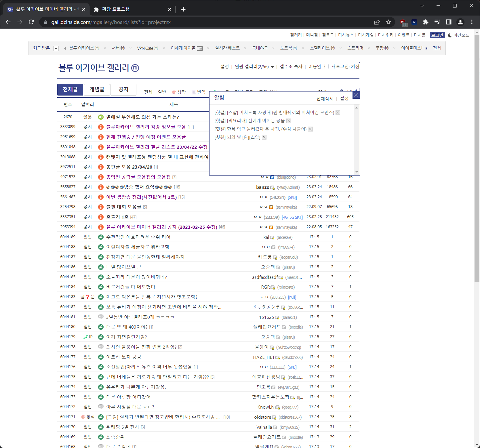Click the JP flag icon on post 6044179
The width and height of the screenshot is (480, 448).
coord(85,337)
